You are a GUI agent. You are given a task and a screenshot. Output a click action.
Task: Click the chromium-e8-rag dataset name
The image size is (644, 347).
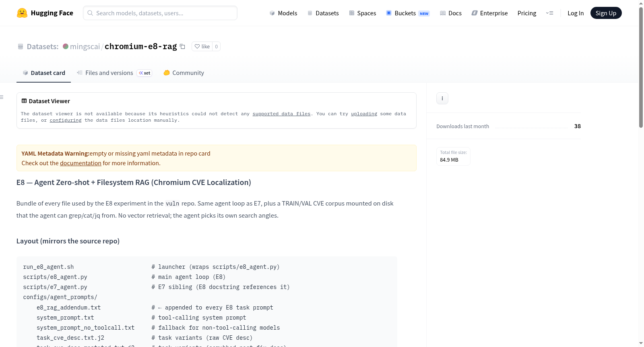(x=141, y=46)
